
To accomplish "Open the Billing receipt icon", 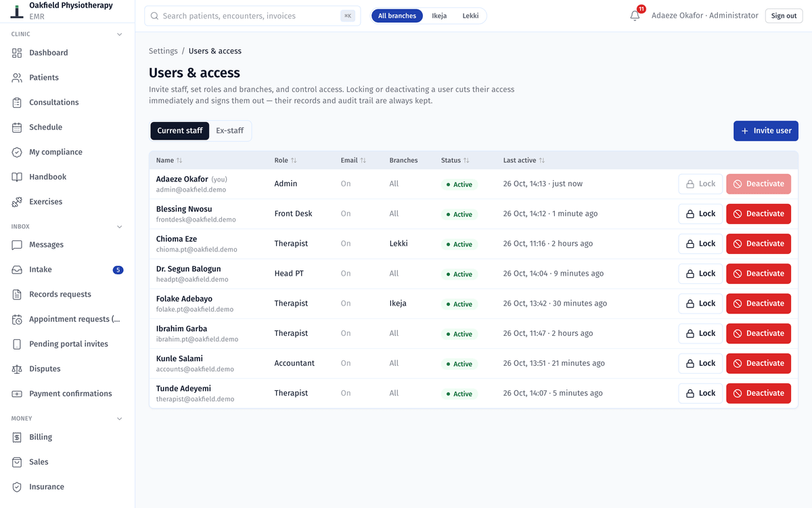I will [x=17, y=438].
